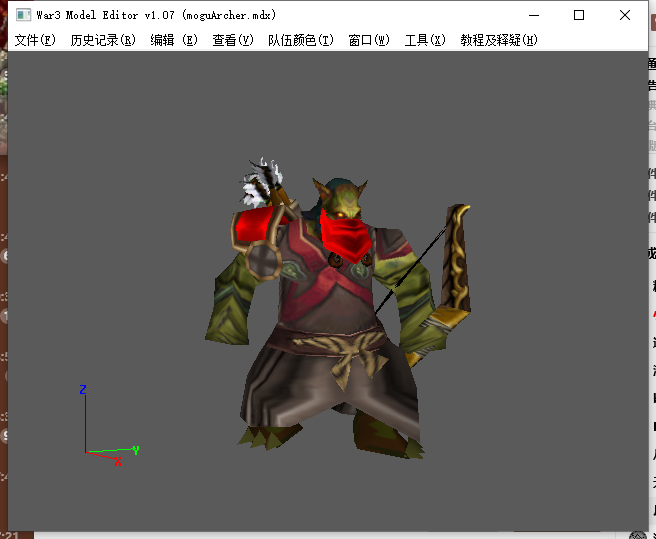
Task: Open the 窗口(W) menu
Action: [369, 40]
